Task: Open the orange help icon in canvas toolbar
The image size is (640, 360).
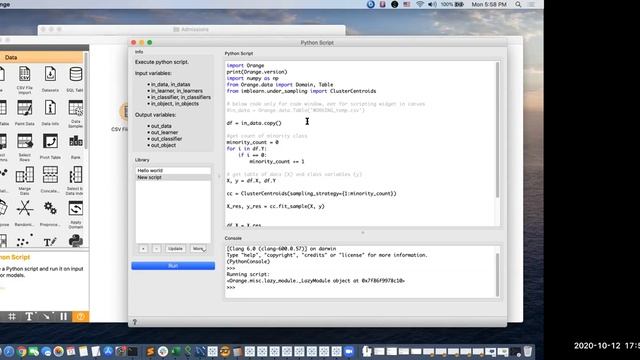Action: coord(80,316)
